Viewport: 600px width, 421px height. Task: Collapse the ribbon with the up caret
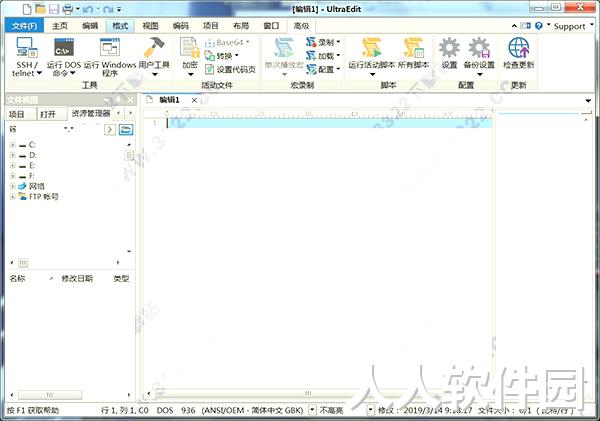pos(514,26)
